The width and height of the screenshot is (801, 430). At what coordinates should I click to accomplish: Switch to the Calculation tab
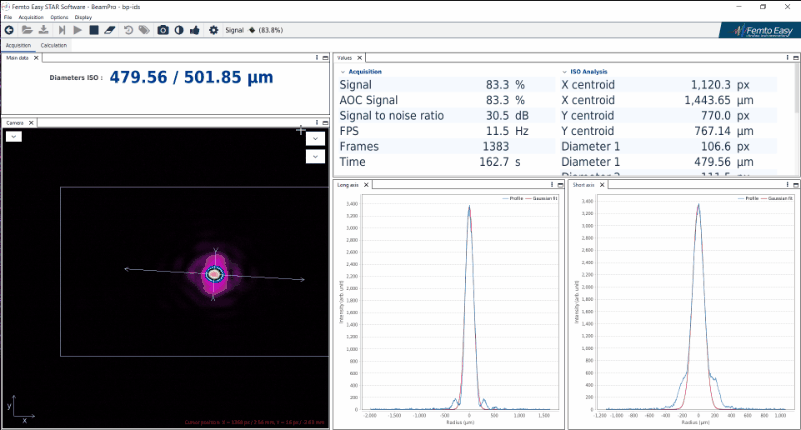54,45
